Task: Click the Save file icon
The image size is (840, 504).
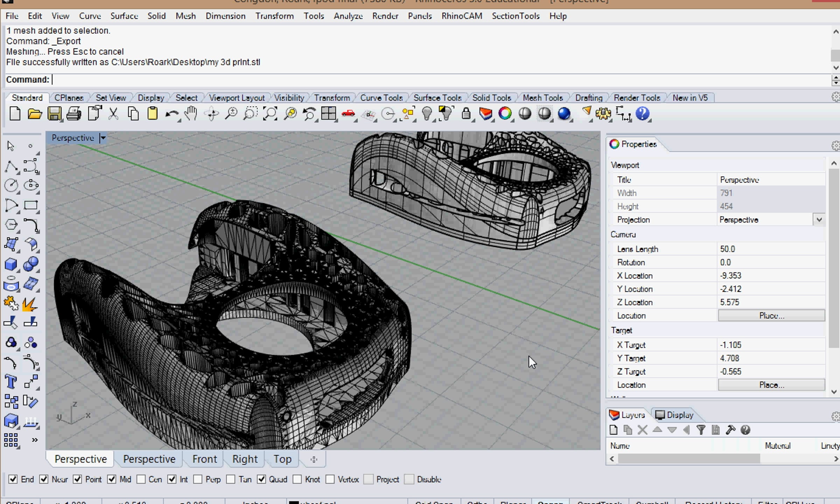Action: [x=54, y=114]
